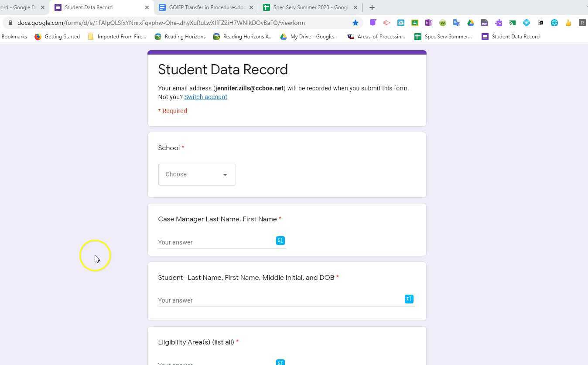Click the Switch account link
This screenshot has width=588, height=365.
205,97
